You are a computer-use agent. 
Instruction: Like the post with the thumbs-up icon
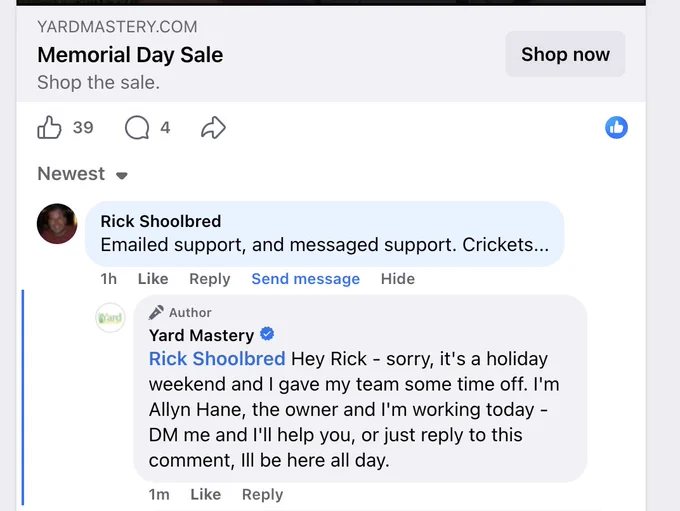click(x=49, y=128)
